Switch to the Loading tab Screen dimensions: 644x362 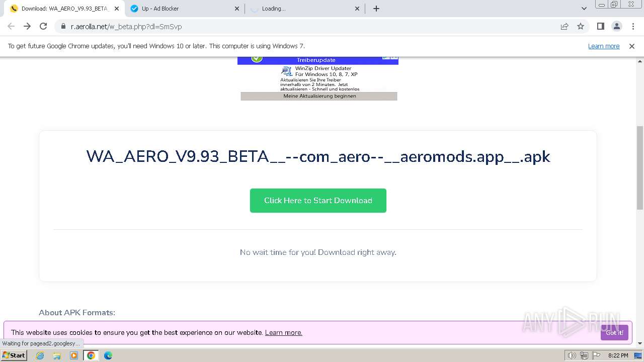coord(305,9)
